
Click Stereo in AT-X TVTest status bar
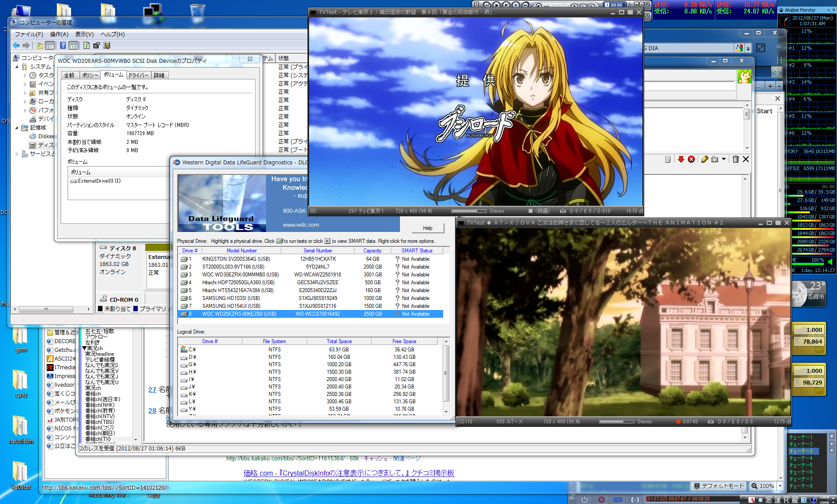(644, 422)
